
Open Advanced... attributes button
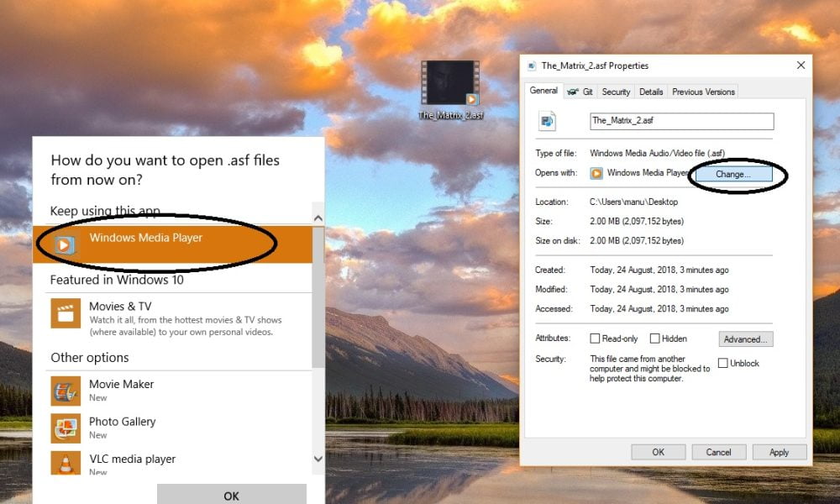(x=745, y=339)
